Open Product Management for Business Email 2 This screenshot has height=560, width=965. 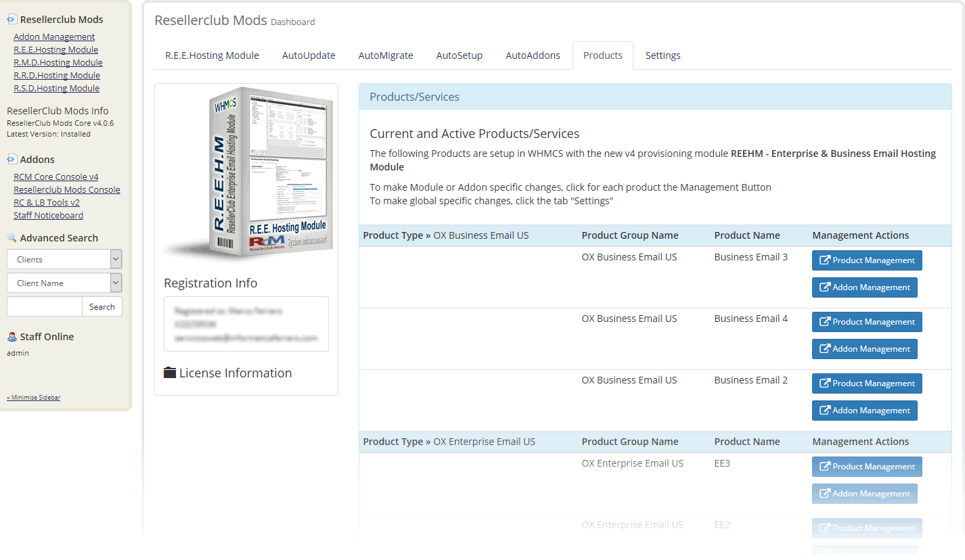[x=867, y=383]
